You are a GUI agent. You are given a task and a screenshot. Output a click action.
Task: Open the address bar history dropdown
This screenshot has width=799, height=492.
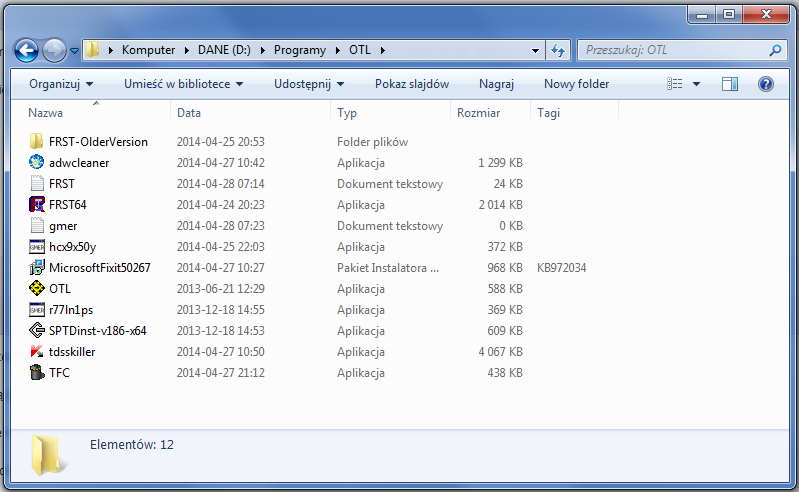(x=535, y=50)
